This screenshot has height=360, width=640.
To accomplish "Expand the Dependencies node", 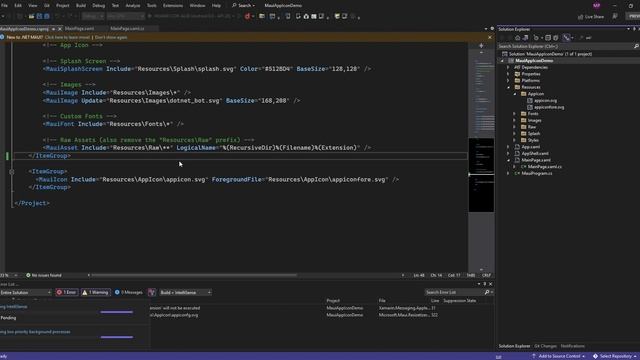I will [508, 67].
